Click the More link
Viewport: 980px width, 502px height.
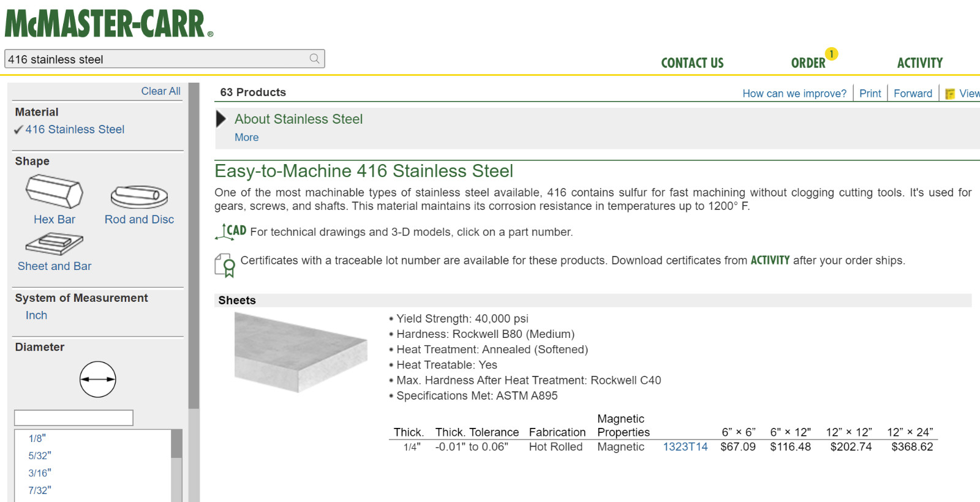(246, 137)
